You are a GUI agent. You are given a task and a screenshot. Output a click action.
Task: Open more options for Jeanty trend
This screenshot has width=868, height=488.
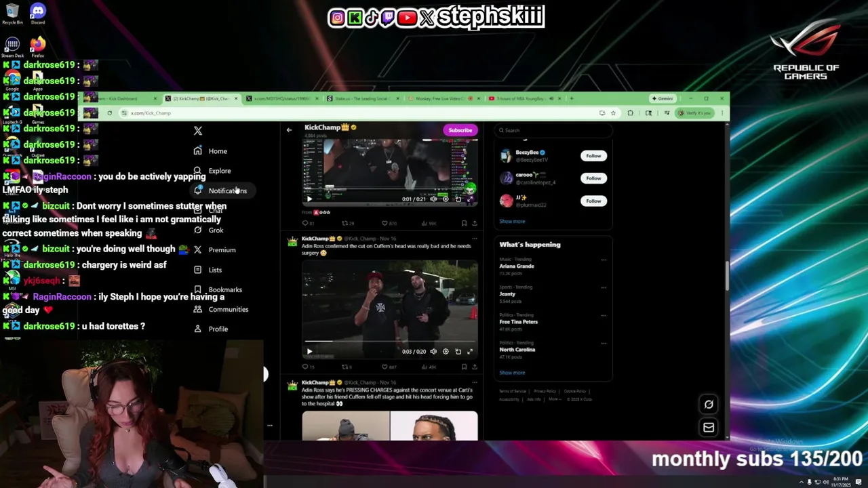604,287
